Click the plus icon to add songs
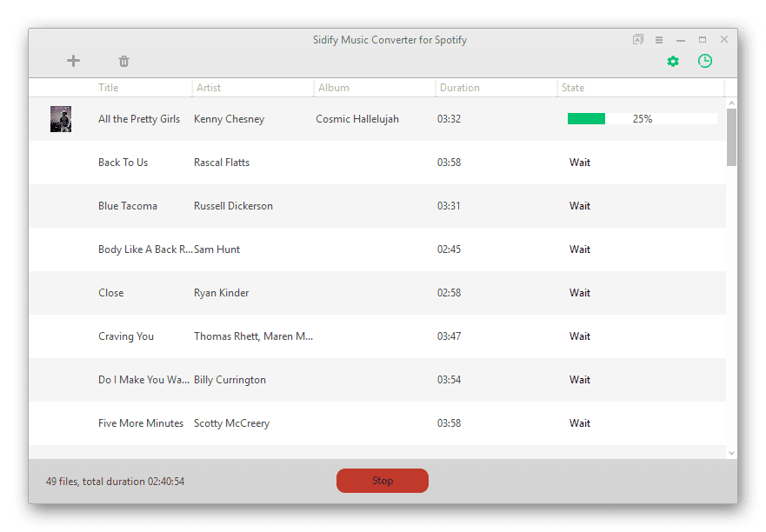 [73, 61]
